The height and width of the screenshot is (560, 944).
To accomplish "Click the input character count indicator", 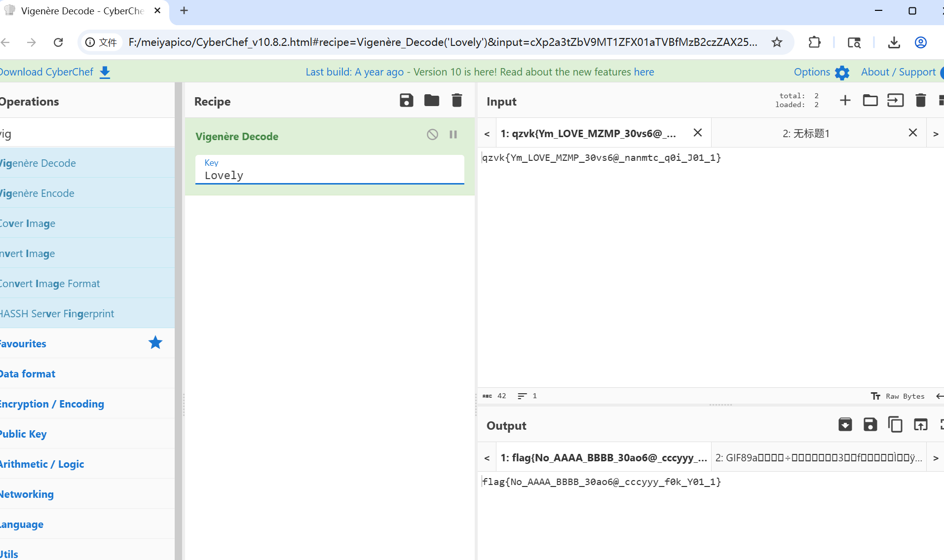I will (x=494, y=396).
